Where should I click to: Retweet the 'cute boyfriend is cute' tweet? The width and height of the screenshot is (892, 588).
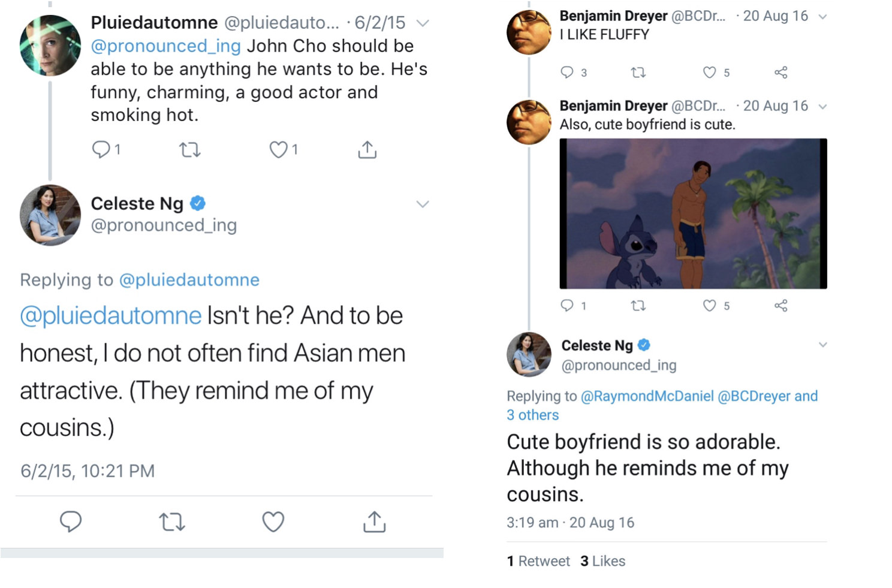point(638,306)
